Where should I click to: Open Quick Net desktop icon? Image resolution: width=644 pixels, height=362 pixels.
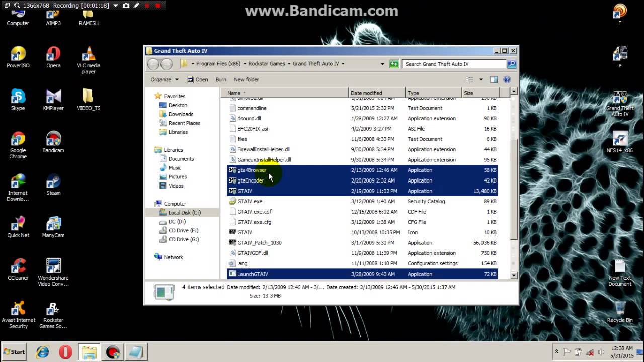coord(18,227)
